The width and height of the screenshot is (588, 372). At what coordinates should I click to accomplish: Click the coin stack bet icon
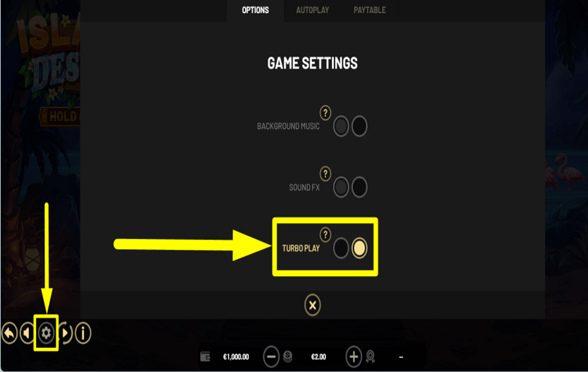click(x=287, y=356)
